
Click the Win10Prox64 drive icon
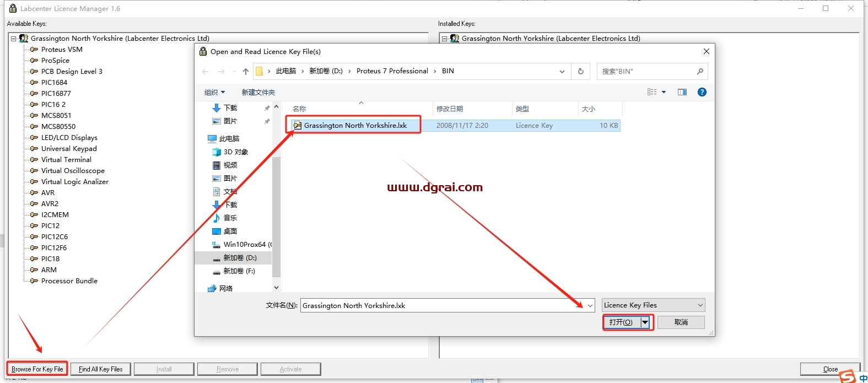tap(217, 245)
